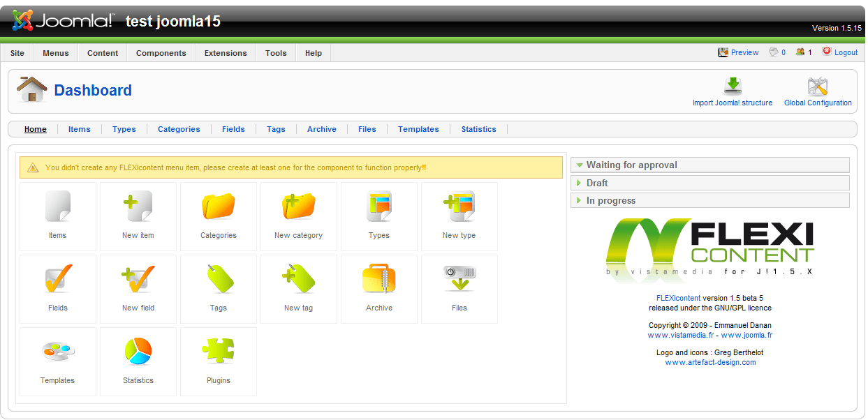Image resolution: width=868 pixels, height=420 pixels.
Task: Switch to the Files submenu tab
Action: (367, 129)
